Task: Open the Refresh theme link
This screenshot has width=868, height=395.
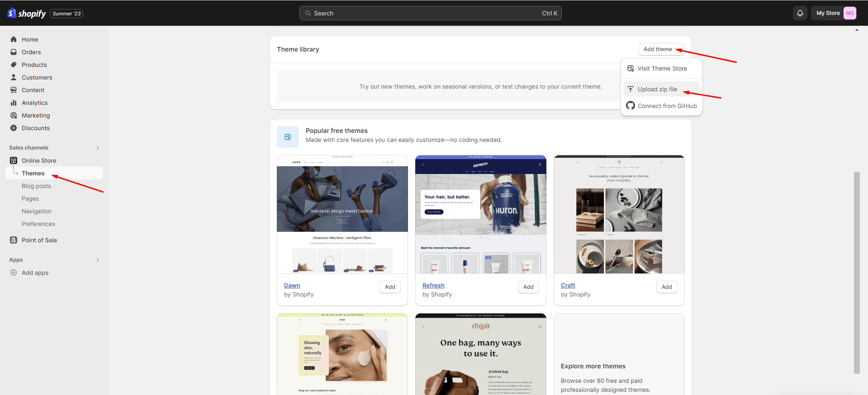Action: click(x=433, y=285)
